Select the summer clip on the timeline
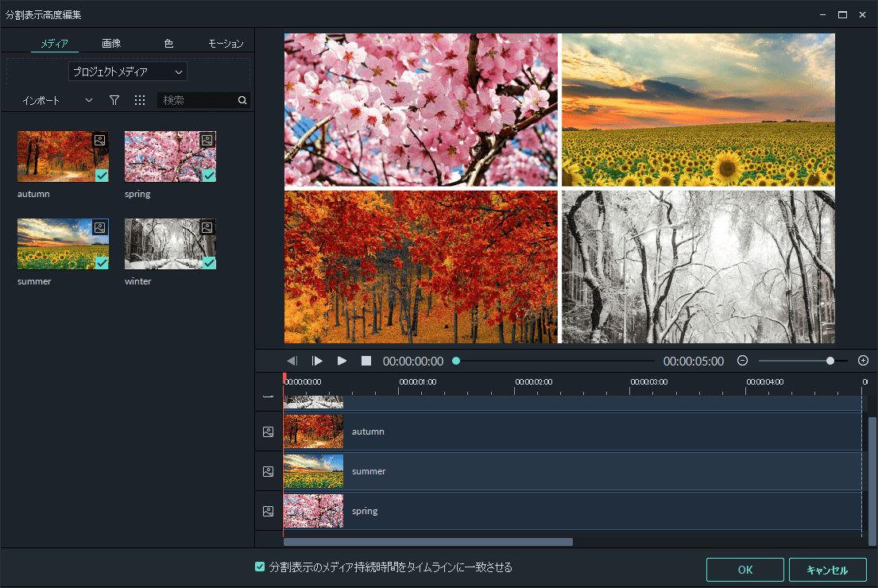 pyautogui.click(x=572, y=471)
